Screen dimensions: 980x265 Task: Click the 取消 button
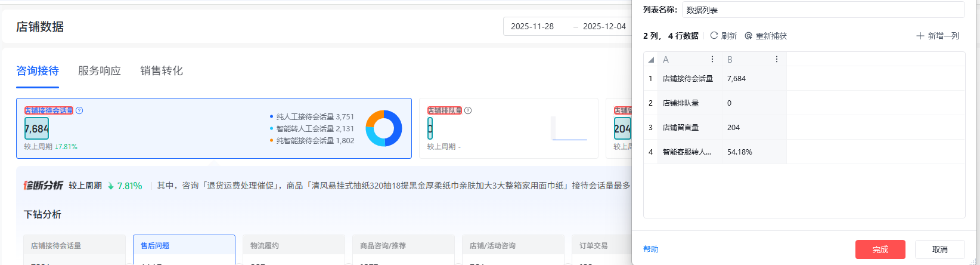click(x=940, y=249)
